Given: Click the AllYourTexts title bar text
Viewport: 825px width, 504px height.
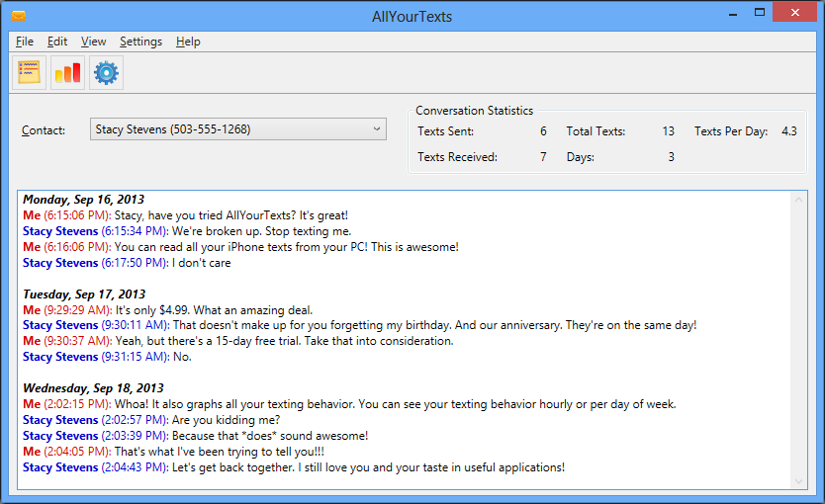Looking at the screenshot, I should [x=412, y=16].
